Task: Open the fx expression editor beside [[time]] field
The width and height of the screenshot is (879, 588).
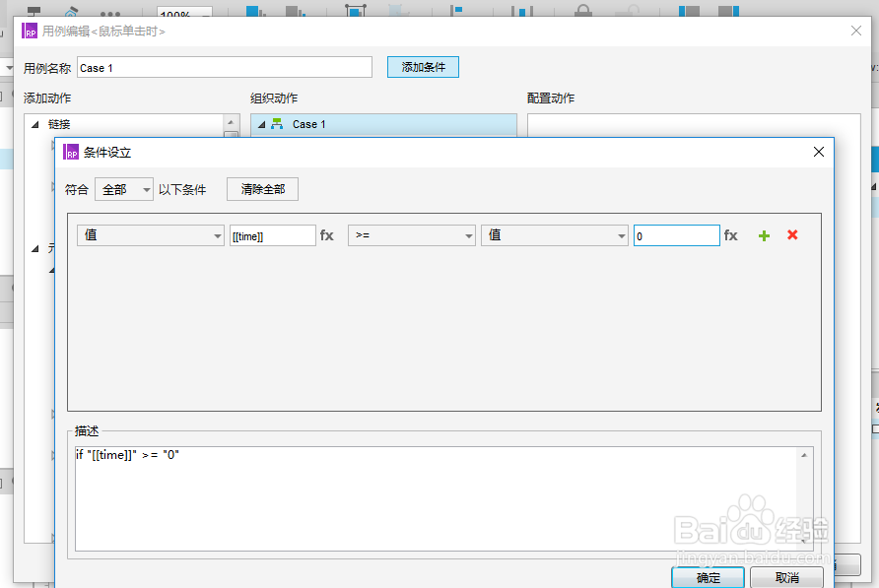Action: point(326,235)
